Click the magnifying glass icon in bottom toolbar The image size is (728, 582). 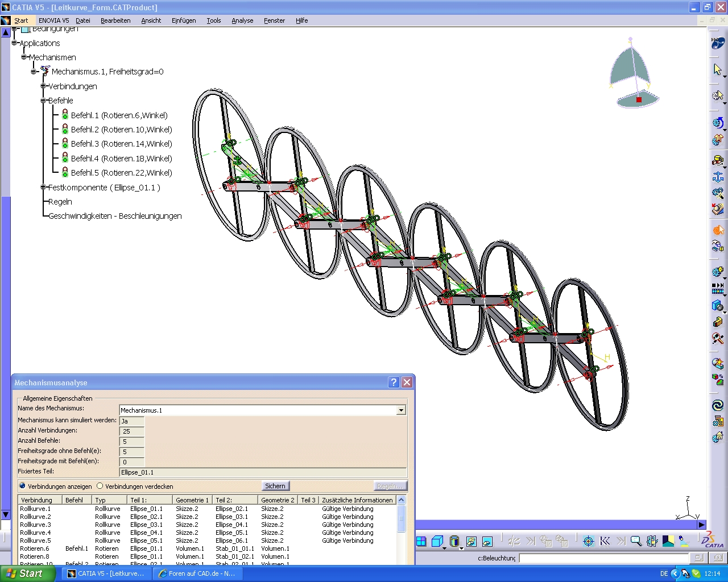tap(636, 541)
